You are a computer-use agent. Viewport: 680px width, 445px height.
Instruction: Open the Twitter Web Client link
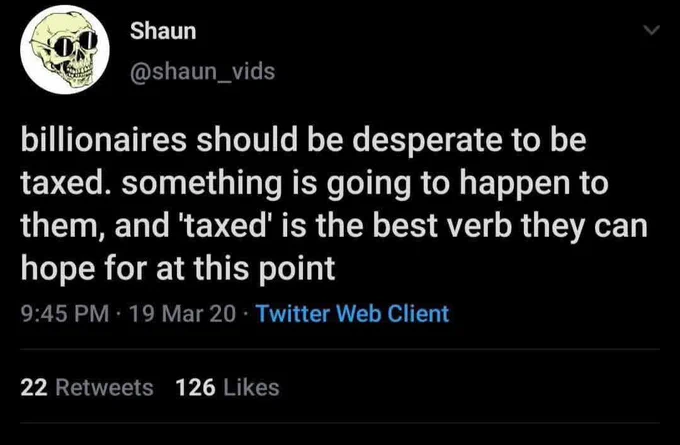pos(353,314)
